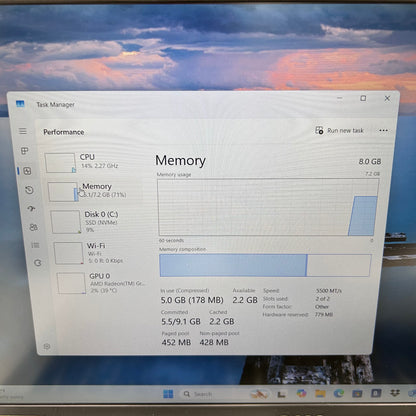Viewport: 416px width, 416px height.
Task: Click the 8.0 GB total memory label
Action: [370, 162]
